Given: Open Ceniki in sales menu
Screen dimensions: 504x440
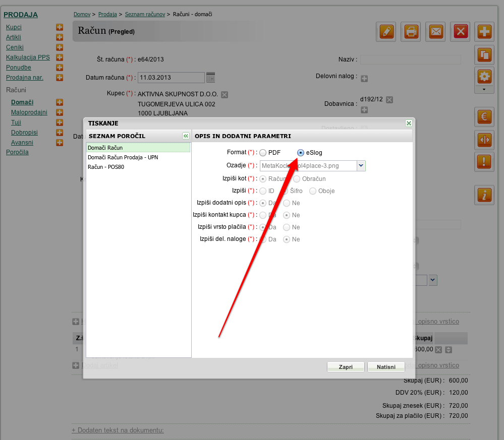Looking at the screenshot, I should pos(15,47).
